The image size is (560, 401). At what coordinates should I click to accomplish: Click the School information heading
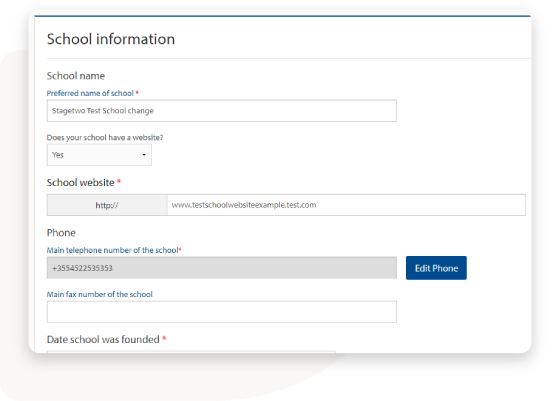pyautogui.click(x=111, y=39)
